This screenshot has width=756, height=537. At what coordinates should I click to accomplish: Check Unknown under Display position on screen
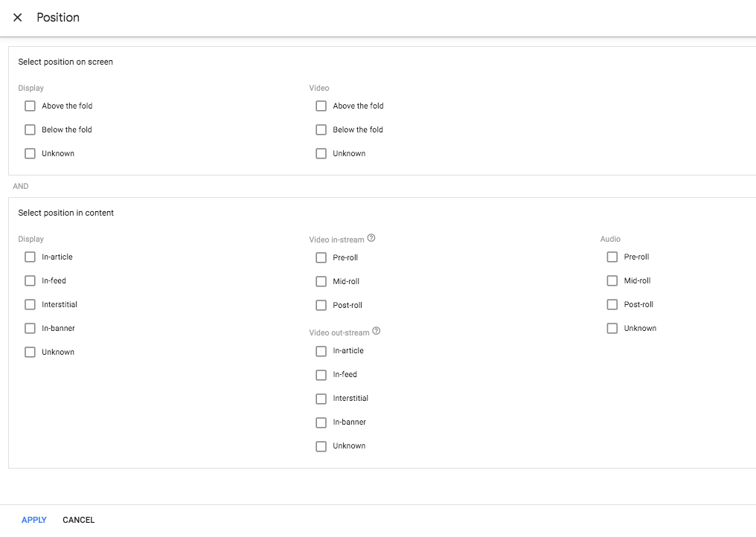[30, 154]
